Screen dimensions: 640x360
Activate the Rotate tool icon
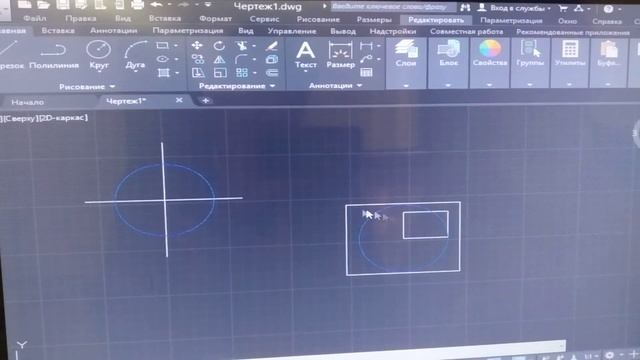[x=219, y=46]
